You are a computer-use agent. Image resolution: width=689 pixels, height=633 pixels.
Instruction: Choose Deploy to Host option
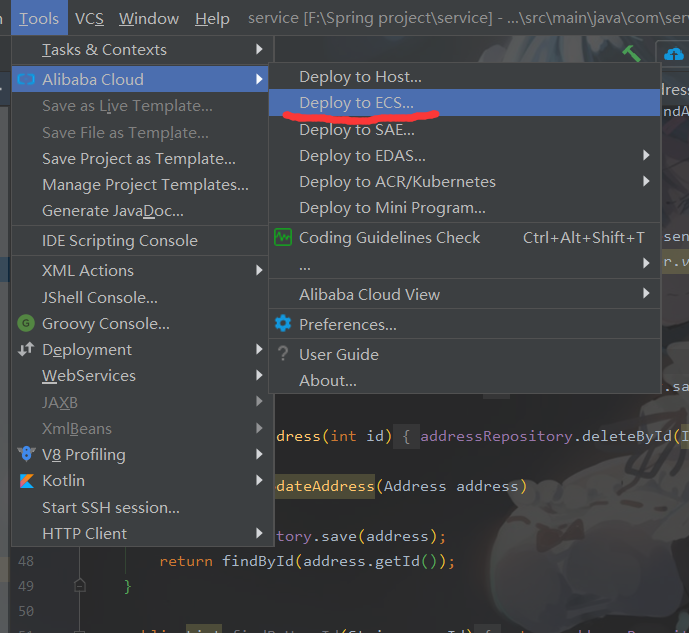(x=360, y=77)
